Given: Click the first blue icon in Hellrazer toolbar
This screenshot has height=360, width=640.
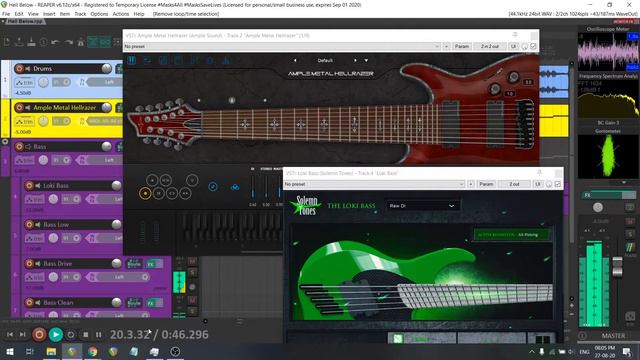Looking at the screenshot, I should (132, 60).
